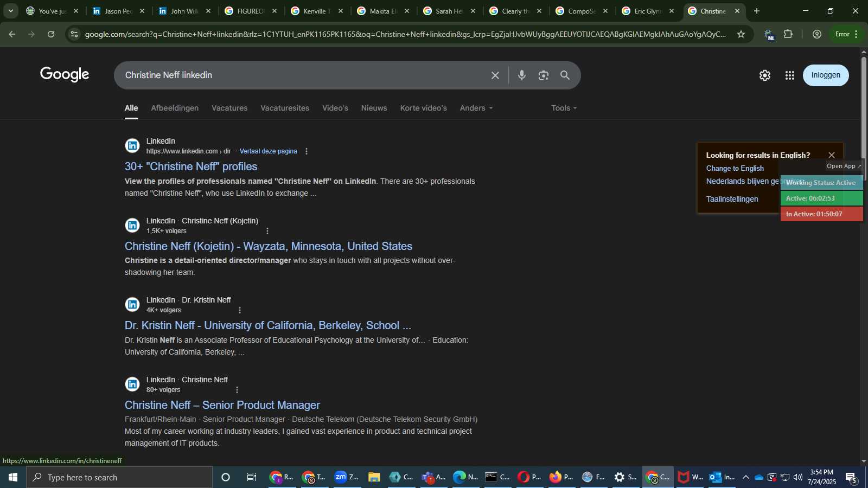Clear the search box with X icon
The height and width of the screenshot is (488, 868).
coord(495,75)
